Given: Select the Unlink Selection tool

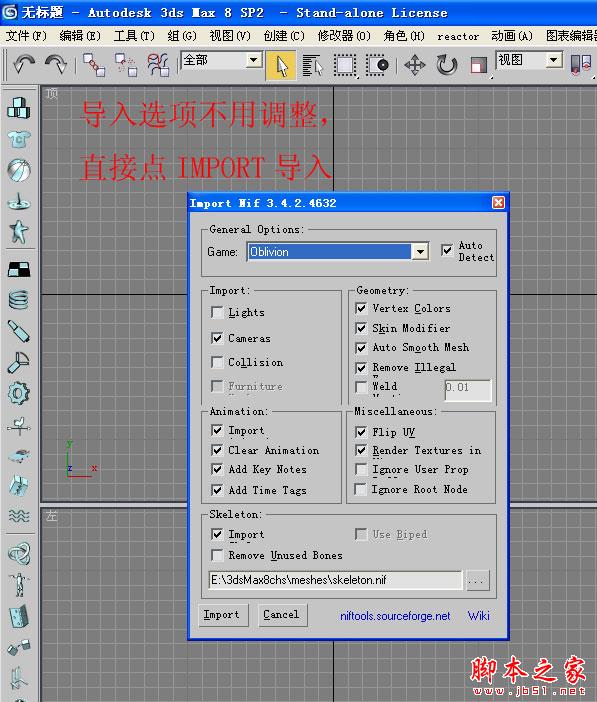Looking at the screenshot, I should 126,65.
